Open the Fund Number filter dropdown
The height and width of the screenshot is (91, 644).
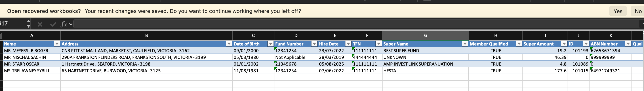pos(314,44)
